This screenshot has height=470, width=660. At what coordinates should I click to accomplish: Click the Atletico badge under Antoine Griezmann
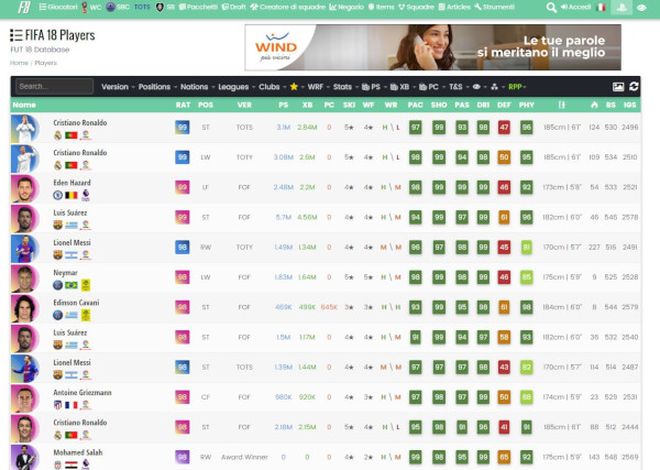tap(58, 405)
